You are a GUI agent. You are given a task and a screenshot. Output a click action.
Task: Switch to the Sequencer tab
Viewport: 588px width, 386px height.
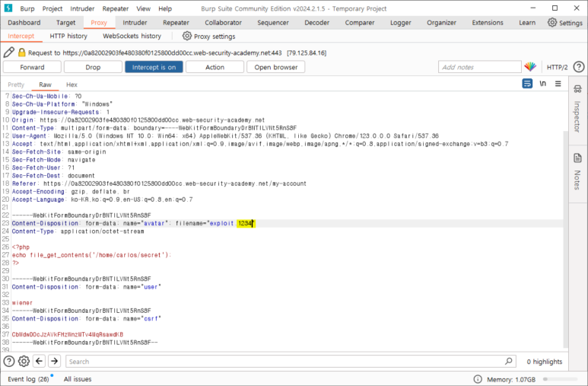[273, 23]
